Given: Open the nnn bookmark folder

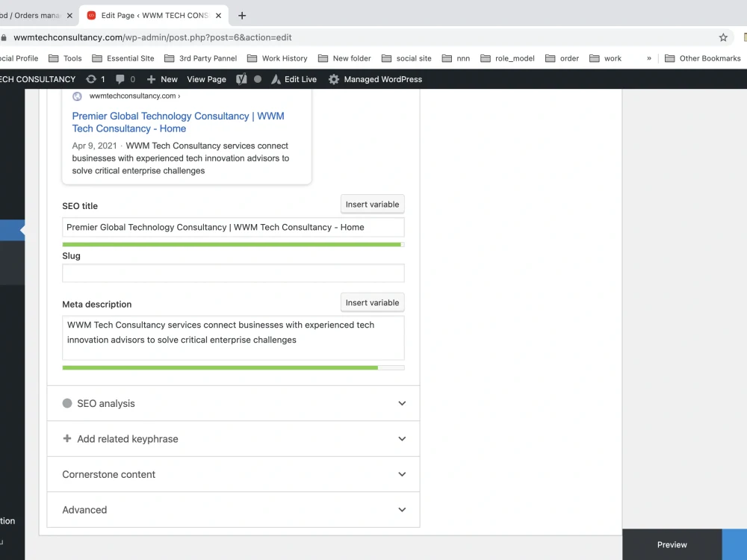Looking at the screenshot, I should click(456, 58).
